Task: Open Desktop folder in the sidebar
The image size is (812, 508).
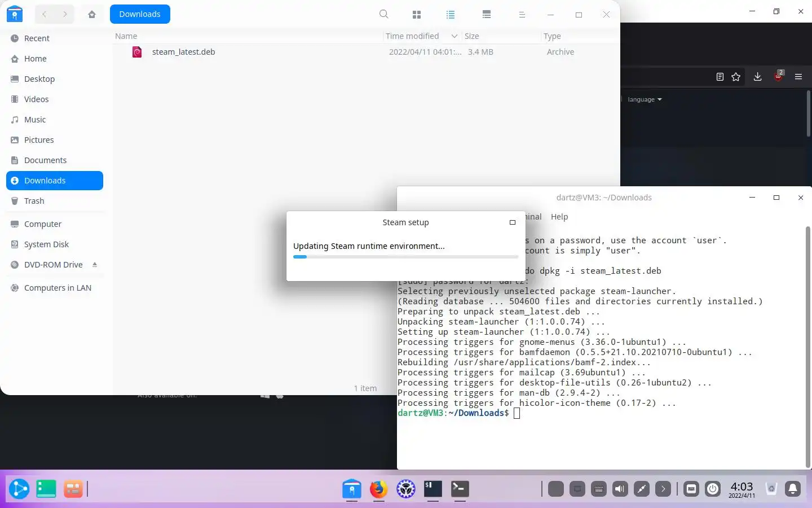Action: tap(55, 79)
